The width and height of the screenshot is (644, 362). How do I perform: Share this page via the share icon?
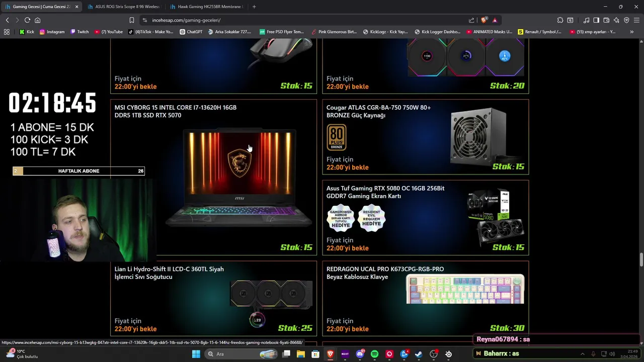pos(471,20)
